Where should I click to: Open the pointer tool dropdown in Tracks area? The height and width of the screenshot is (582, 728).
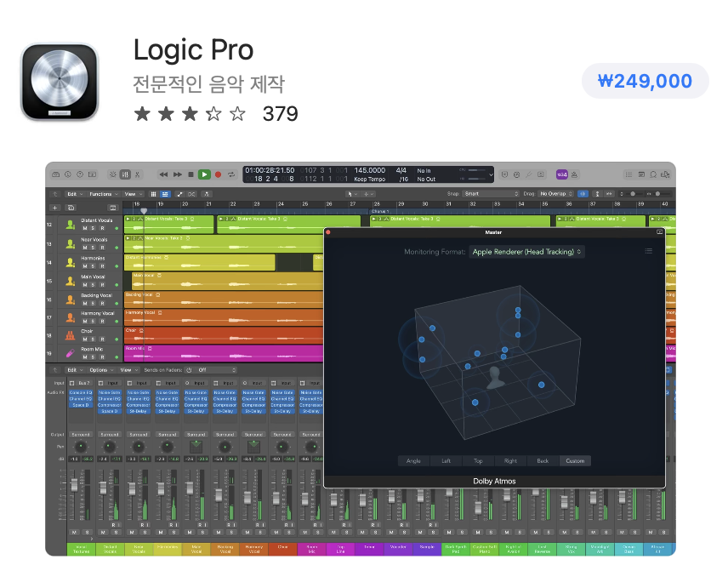[352, 194]
